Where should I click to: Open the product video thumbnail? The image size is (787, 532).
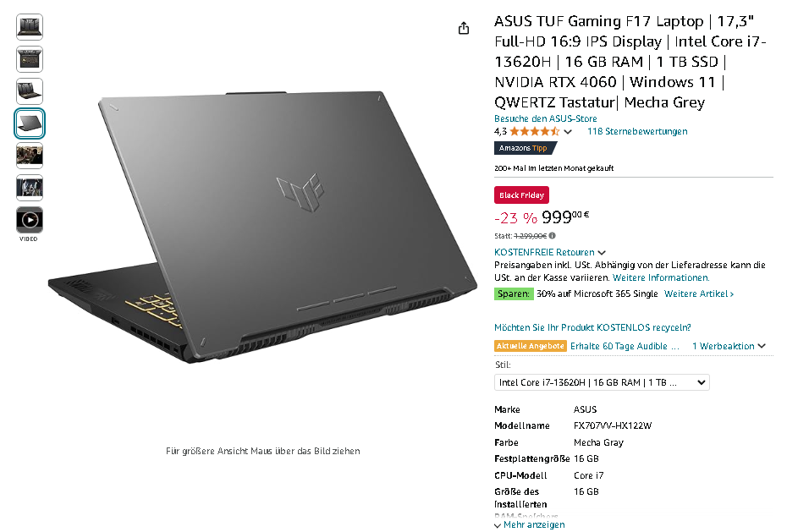pyautogui.click(x=30, y=220)
